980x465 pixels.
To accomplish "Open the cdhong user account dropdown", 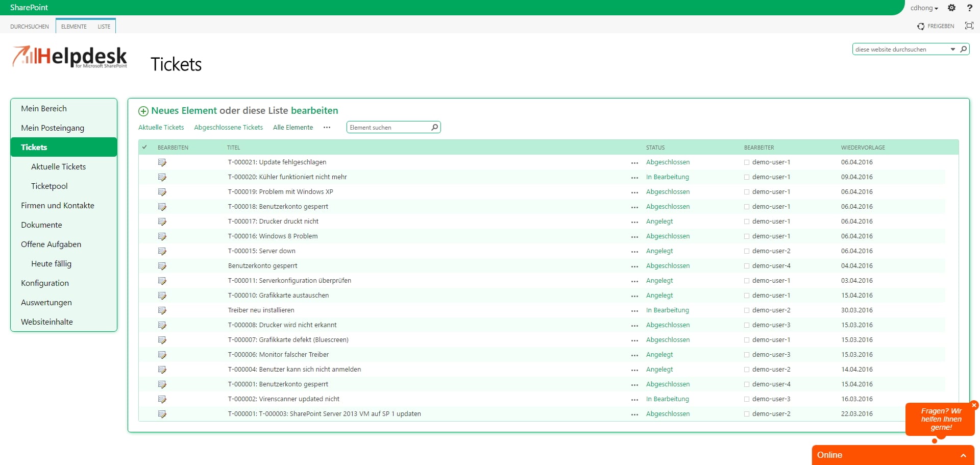I will [x=924, y=8].
